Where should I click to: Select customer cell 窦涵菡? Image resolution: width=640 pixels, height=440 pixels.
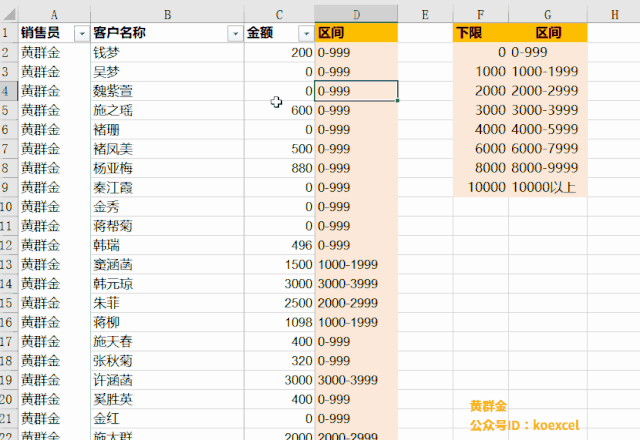pos(167,264)
